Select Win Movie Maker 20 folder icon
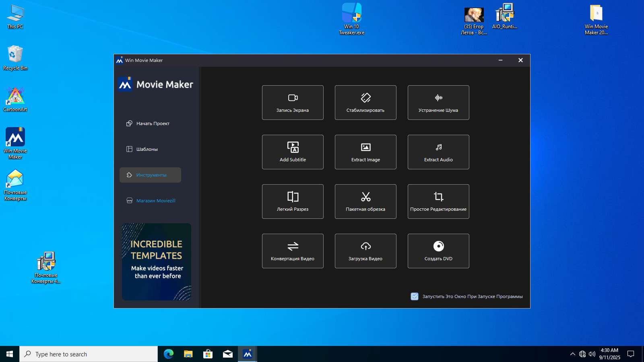This screenshot has height=362, width=644. [596, 19]
